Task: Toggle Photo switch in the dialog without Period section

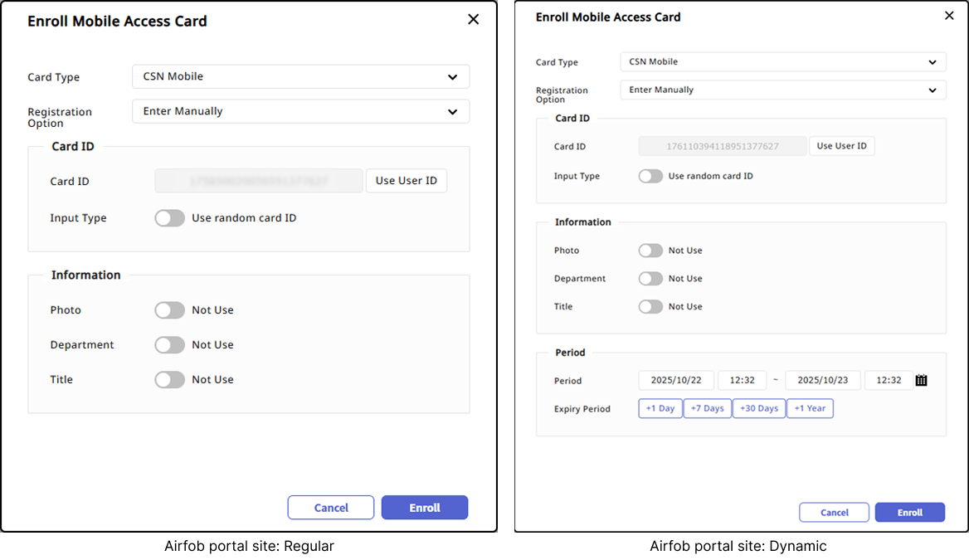Action: [x=169, y=310]
